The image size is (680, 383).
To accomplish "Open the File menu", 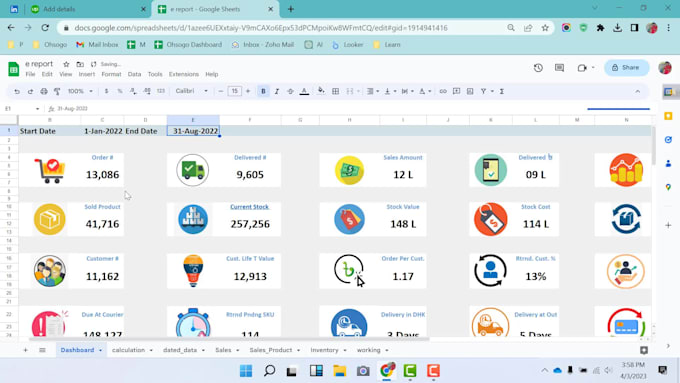I will pos(30,74).
